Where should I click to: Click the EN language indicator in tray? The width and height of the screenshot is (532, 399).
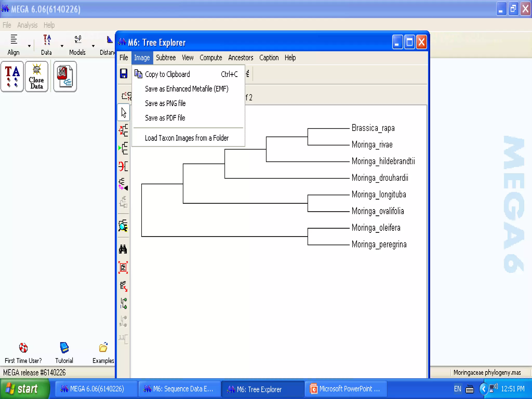[457, 389]
